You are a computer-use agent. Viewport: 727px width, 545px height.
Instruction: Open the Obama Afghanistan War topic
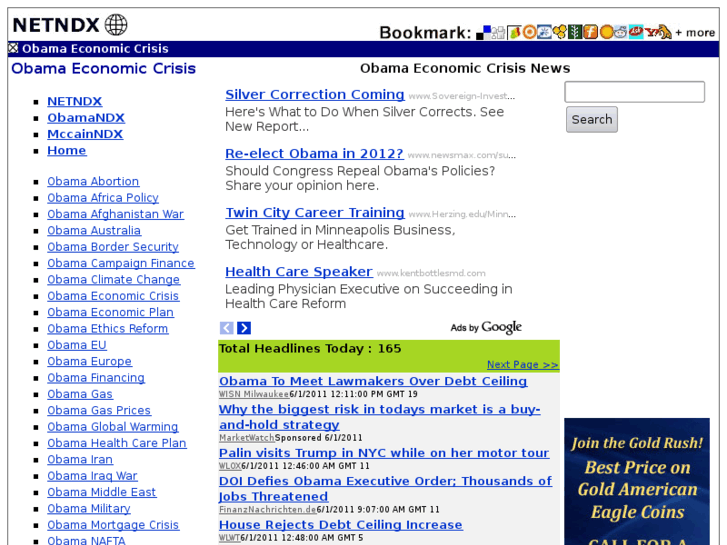tap(115, 214)
